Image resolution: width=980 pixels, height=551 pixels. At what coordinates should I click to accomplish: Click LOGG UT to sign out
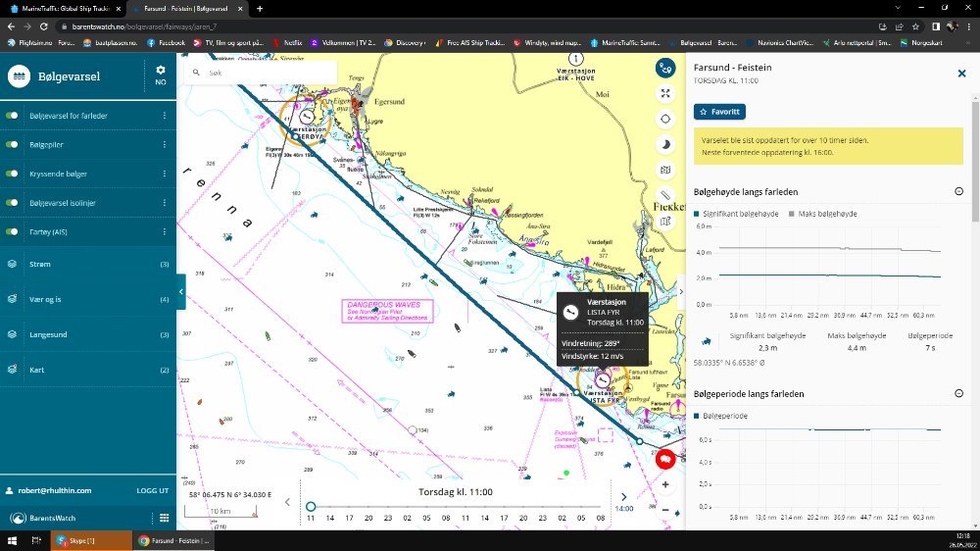coord(153,490)
